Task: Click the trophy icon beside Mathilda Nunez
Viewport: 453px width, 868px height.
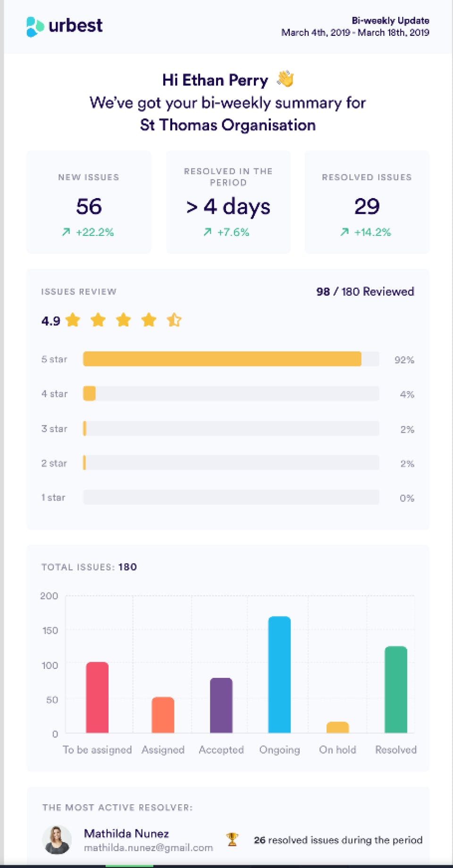Action: pyautogui.click(x=232, y=839)
